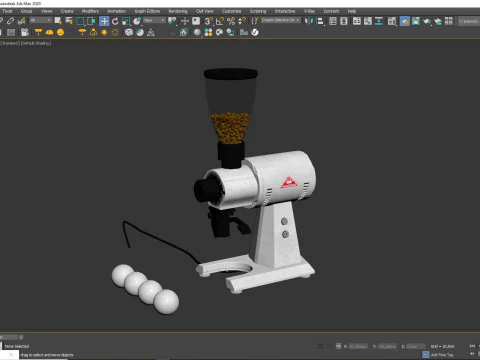Viewport: 480px width, 360px height.
Task: Open the reference coordinate system View dropdown
Action: [x=154, y=20]
